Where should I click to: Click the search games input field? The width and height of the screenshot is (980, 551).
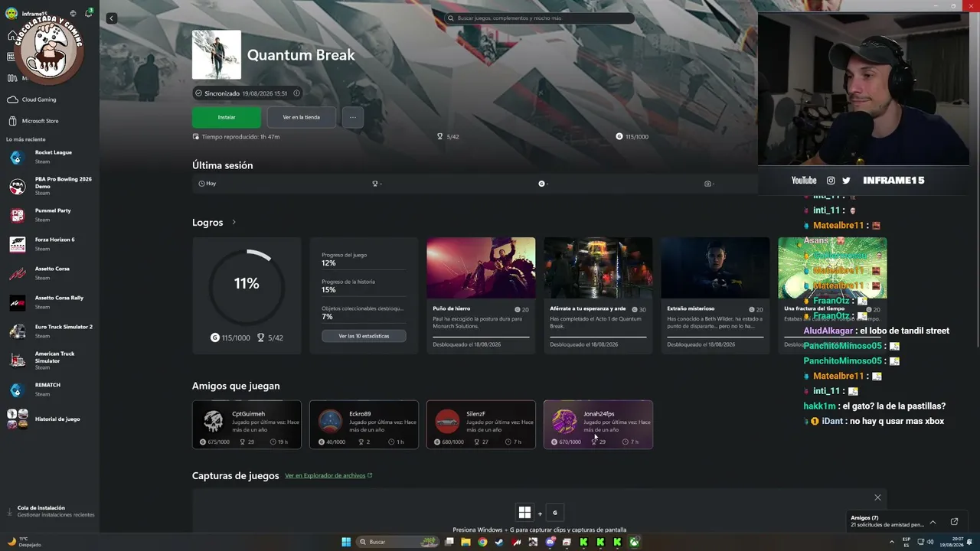(x=539, y=18)
